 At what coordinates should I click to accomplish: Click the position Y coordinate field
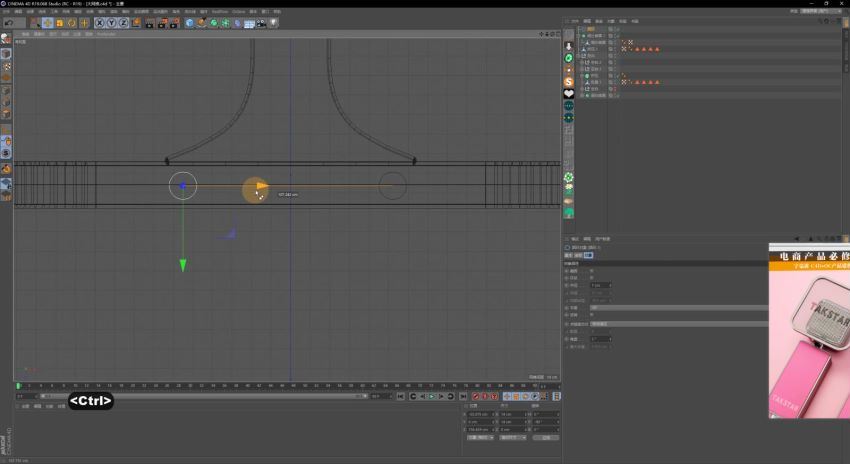(481, 422)
